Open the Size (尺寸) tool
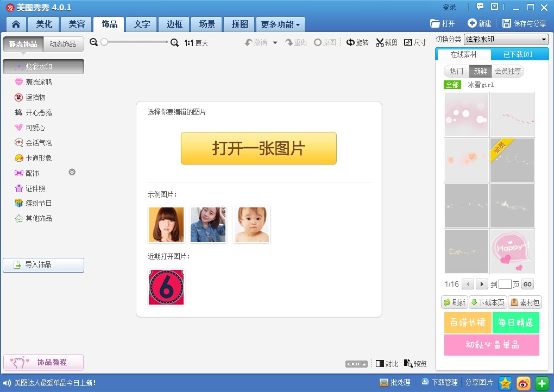The image size is (554, 392). point(415,42)
